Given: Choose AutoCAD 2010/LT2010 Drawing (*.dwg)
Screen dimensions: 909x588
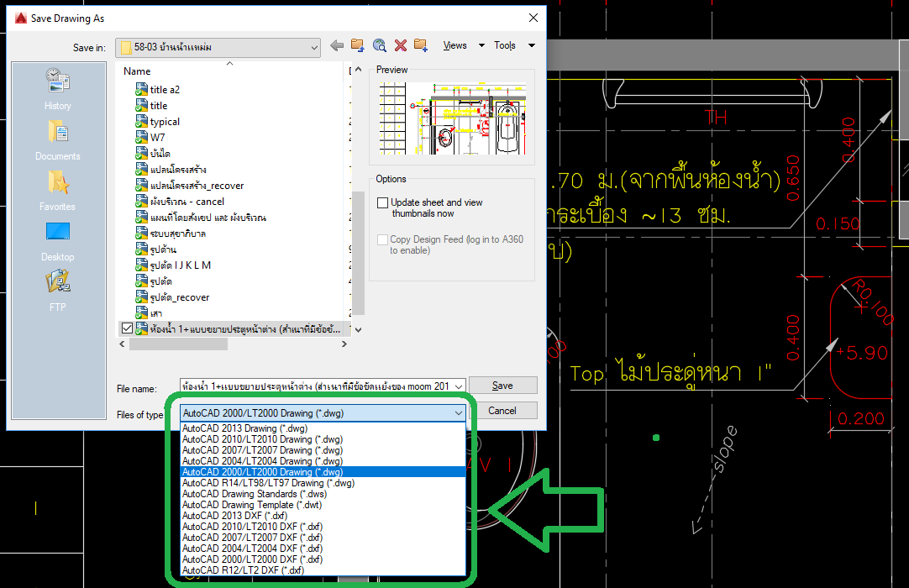Looking at the screenshot, I should point(323,439).
